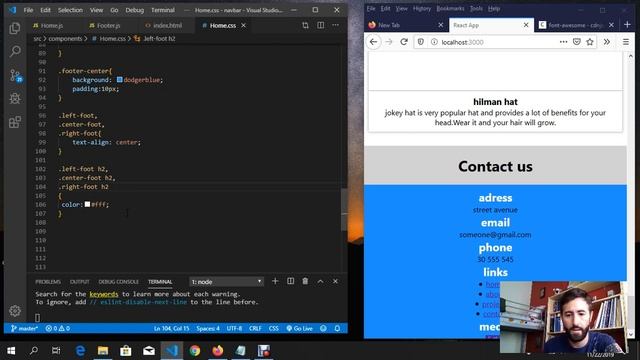Screen dimensions: 640x360
Task: Create a new terminal with plus icon
Action: pyautogui.click(x=275, y=281)
